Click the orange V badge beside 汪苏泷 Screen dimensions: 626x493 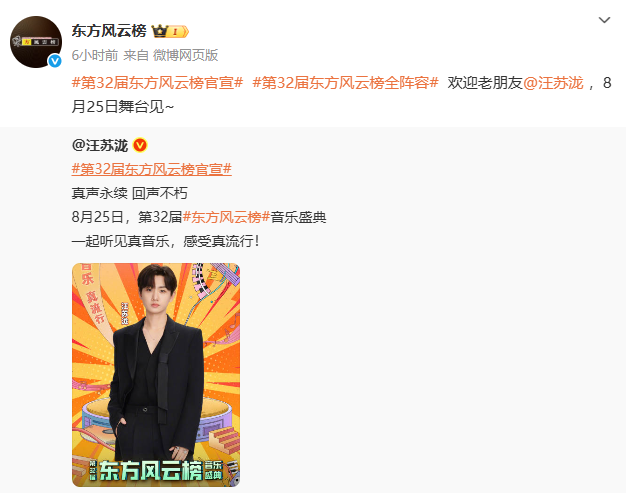point(140,145)
